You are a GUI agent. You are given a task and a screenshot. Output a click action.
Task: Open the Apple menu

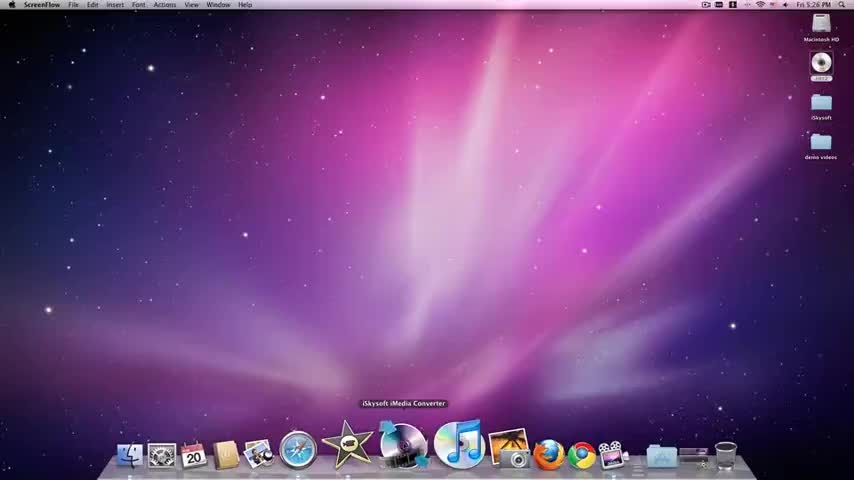pyautogui.click(x=11, y=4)
